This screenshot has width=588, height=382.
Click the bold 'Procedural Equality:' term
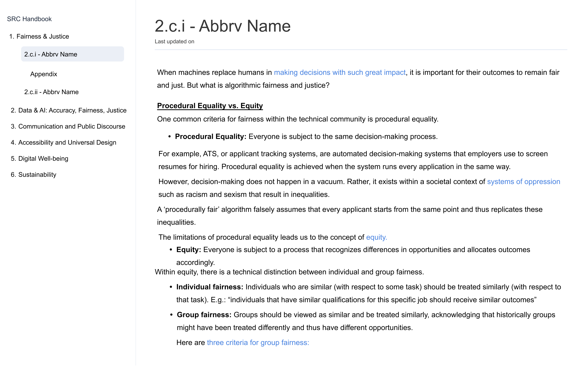point(211,137)
